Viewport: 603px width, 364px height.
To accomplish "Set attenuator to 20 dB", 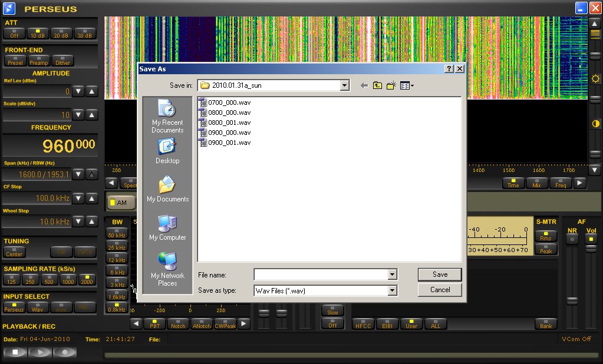I will 61,34.
